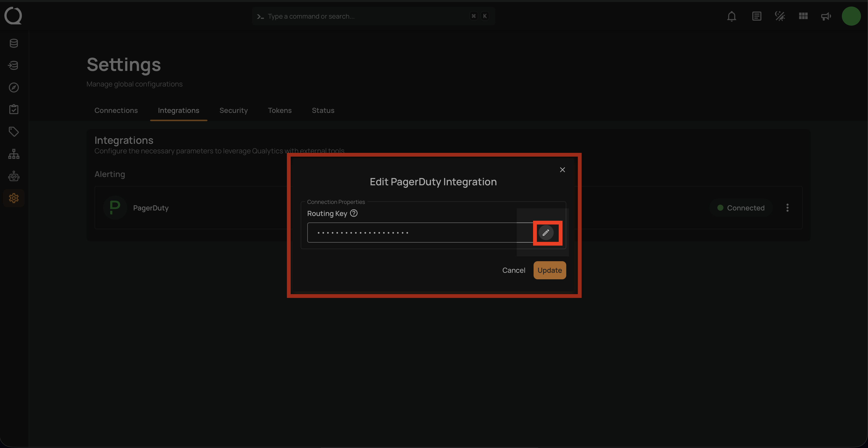Open the Explore compass sidebar icon
The height and width of the screenshot is (448, 868).
[x=14, y=87]
